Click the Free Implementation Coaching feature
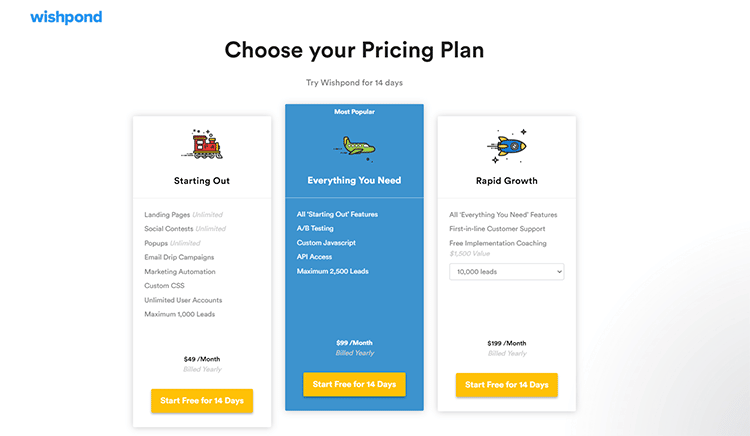 [500, 243]
